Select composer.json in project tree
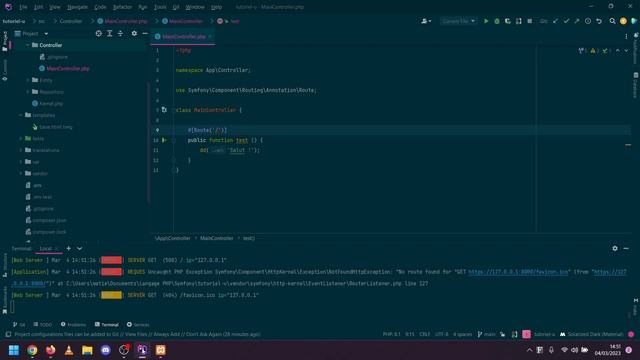Viewport: 640px width, 360px height. (x=49, y=220)
